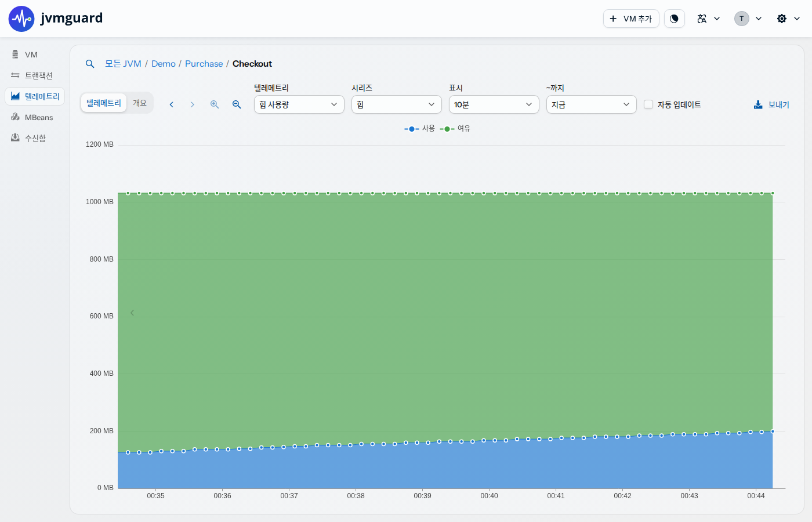Click the 1000 MB y-axis label

[x=100, y=202]
